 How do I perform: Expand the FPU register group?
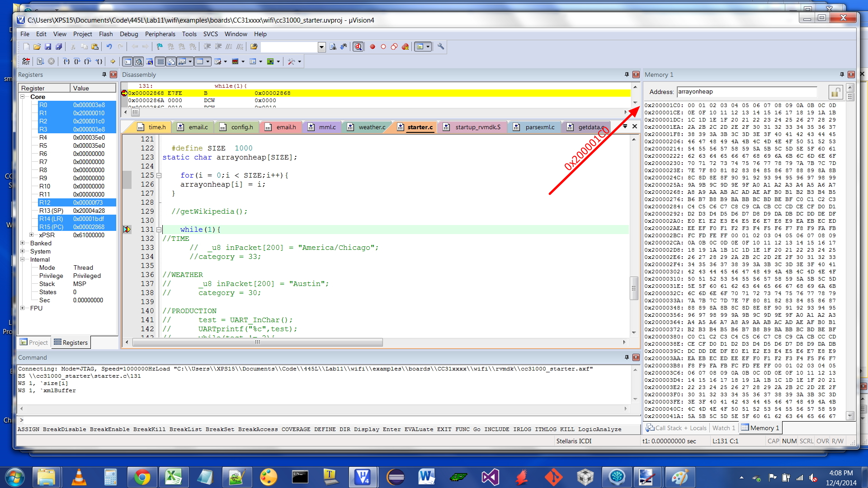coord(22,308)
